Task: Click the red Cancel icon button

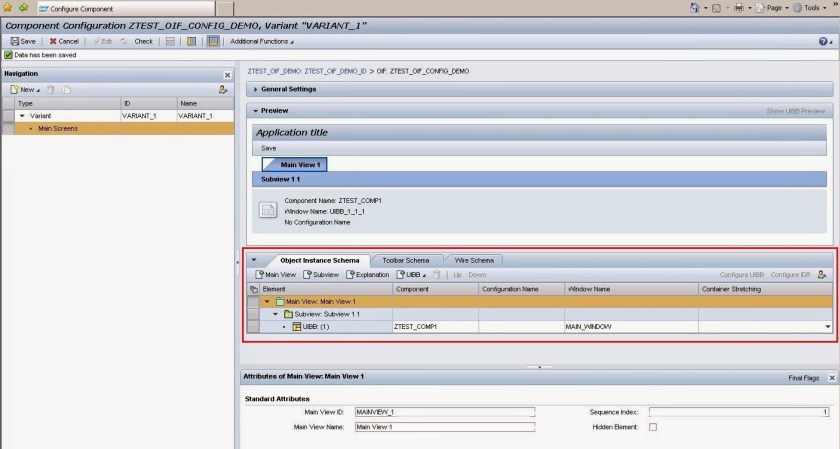Action: (63, 41)
